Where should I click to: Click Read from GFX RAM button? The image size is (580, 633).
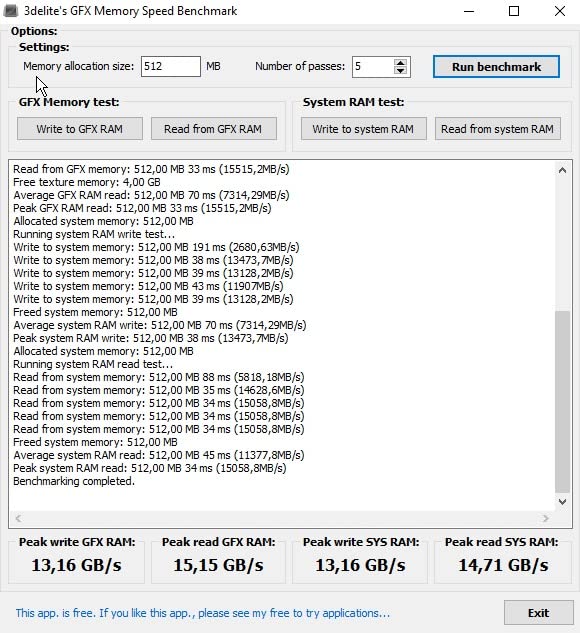point(214,129)
